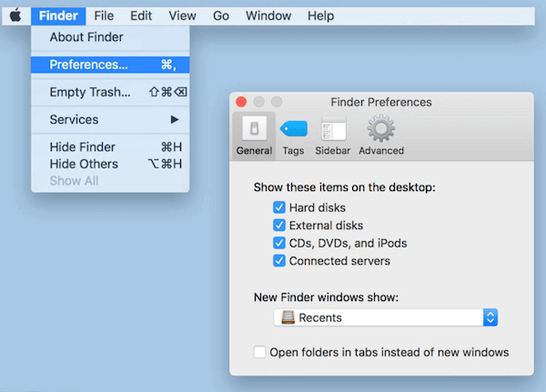
Task: Click the Finder Preferences window title
Action: tap(381, 102)
